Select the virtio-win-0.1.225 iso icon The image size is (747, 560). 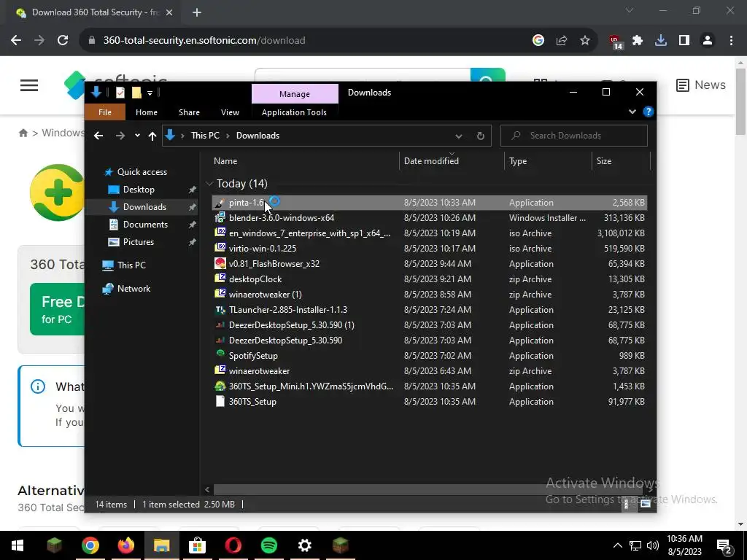click(x=220, y=249)
